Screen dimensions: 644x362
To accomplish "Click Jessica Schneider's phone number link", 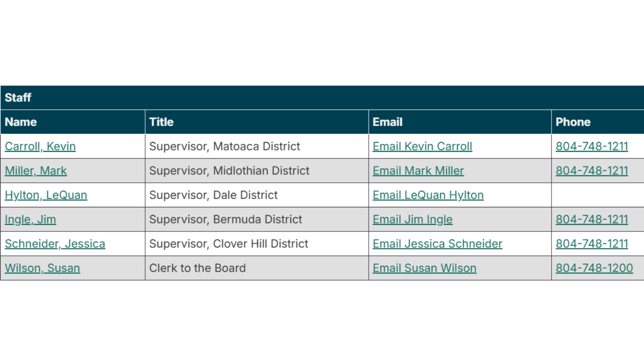I will click(x=592, y=244).
